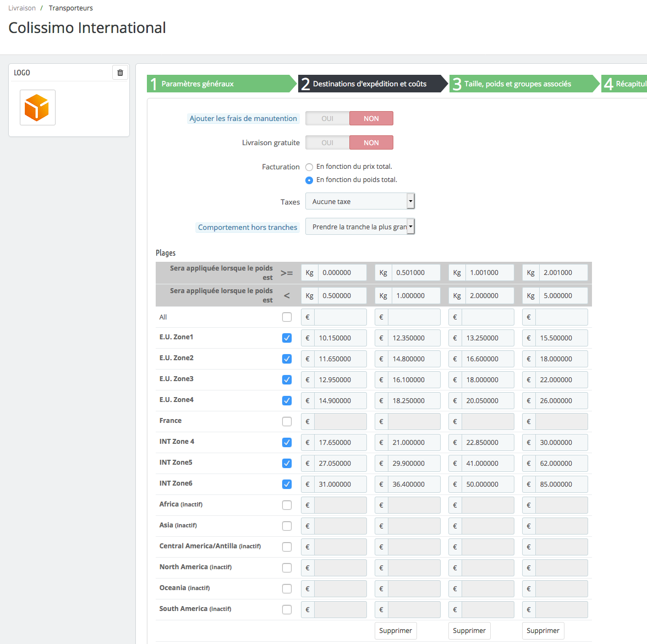This screenshot has width=647, height=644.
Task: Edit INT Zone6 price 85.000000
Action: point(562,485)
